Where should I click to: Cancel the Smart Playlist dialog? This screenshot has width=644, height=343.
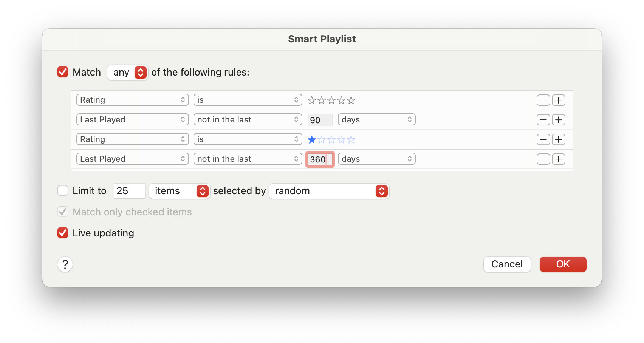(x=507, y=264)
